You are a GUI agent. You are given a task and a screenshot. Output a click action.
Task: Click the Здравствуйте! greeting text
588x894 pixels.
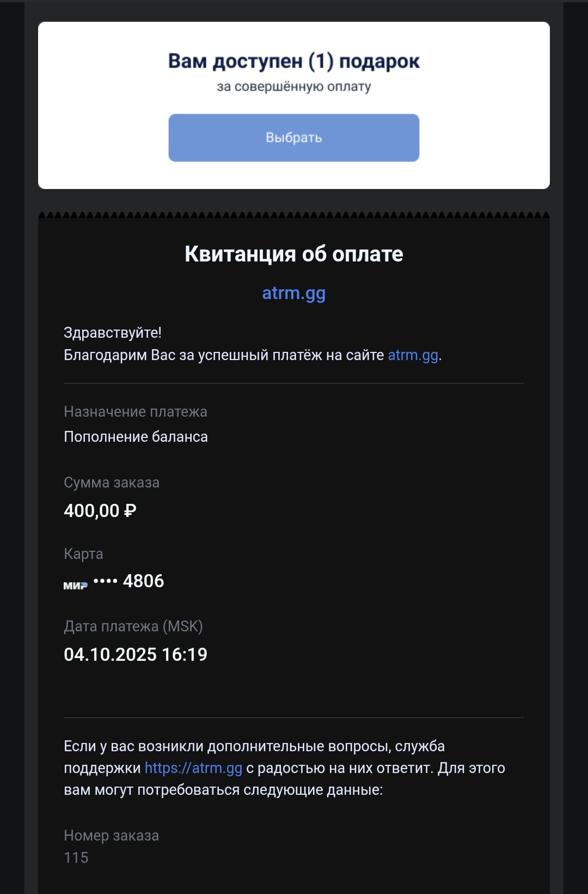click(113, 333)
